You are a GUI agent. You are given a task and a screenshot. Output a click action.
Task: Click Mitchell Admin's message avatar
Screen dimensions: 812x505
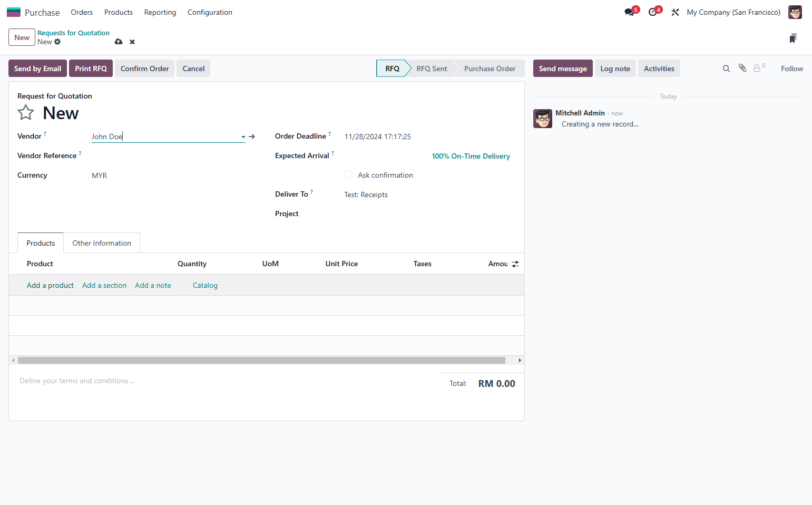tap(543, 119)
